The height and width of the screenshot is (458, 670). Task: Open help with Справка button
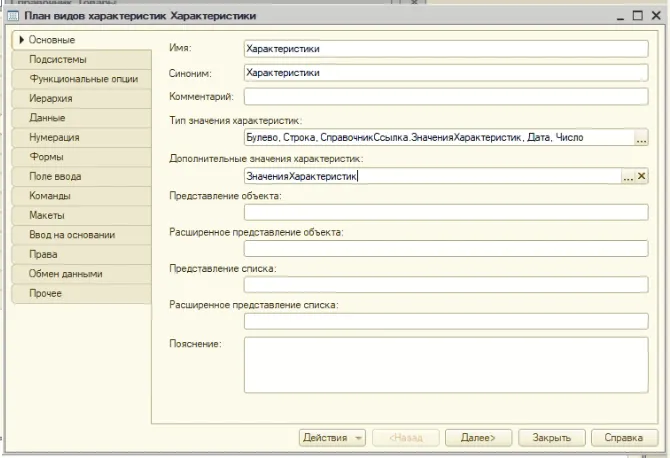click(624, 438)
